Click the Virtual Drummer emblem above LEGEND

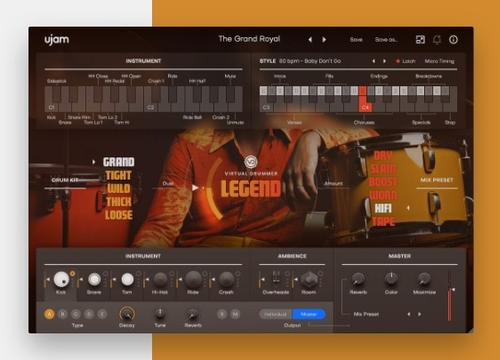pos(251,162)
